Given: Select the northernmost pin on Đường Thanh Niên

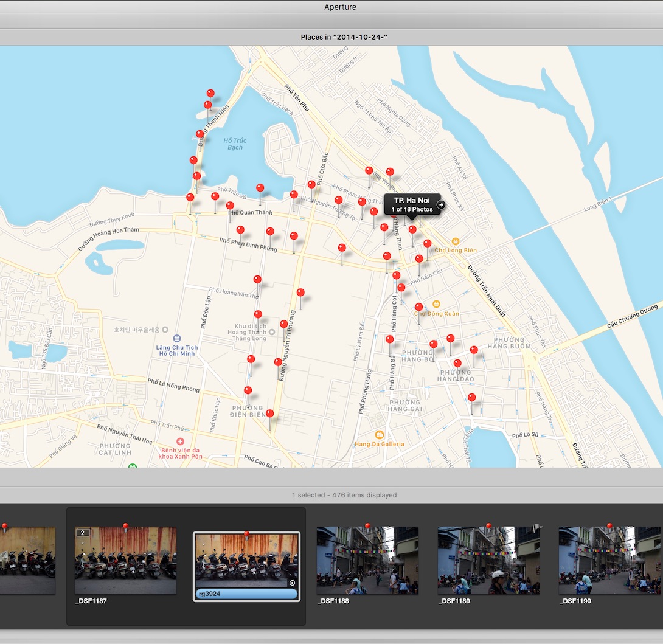Looking at the screenshot, I should [210, 93].
